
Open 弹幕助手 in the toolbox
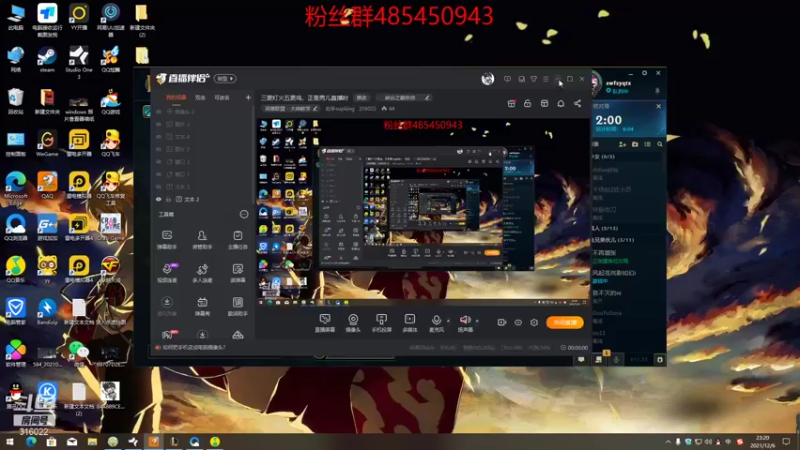pos(167,240)
